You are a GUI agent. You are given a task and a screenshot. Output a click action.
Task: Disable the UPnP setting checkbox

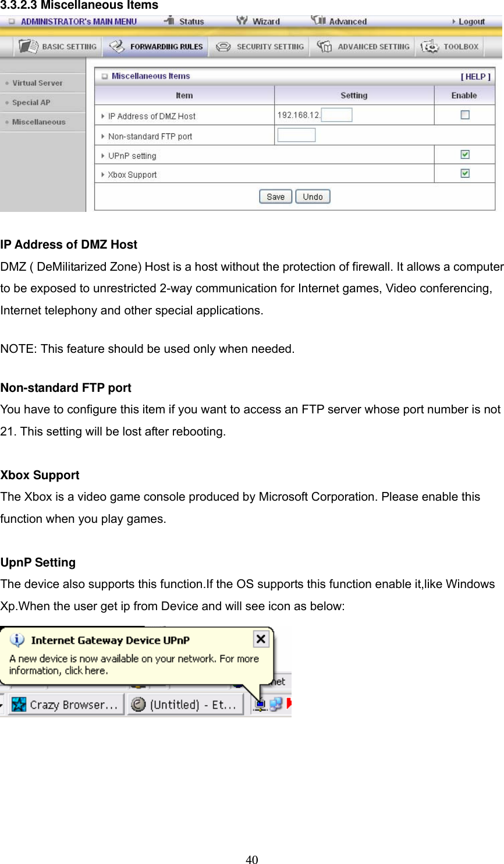464,154
